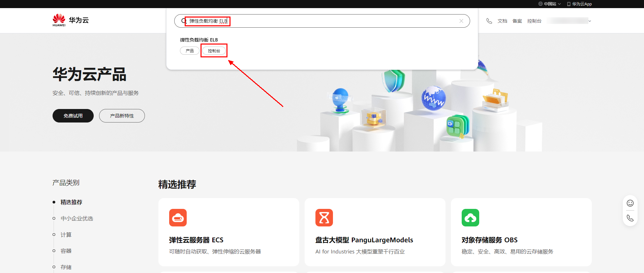Click the search field containing 弹性负载均衡 ELB

point(322,21)
